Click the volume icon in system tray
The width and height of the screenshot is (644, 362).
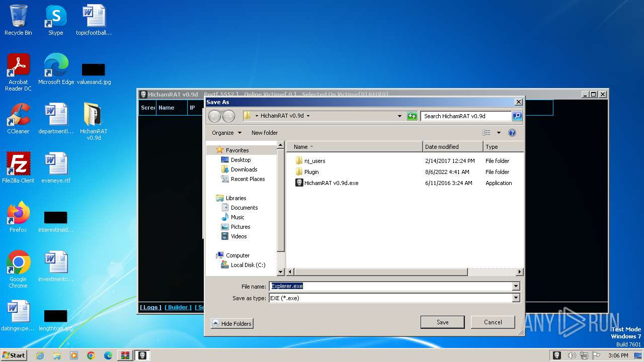[x=572, y=355]
